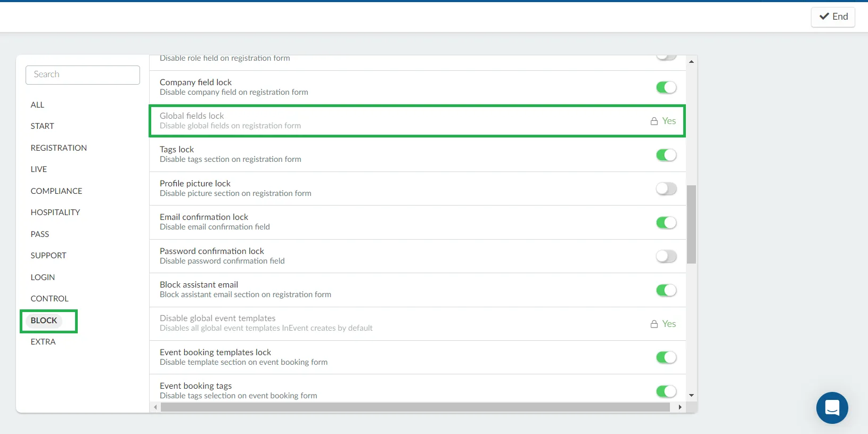Select the ALL category
The image size is (868, 434).
coord(37,105)
